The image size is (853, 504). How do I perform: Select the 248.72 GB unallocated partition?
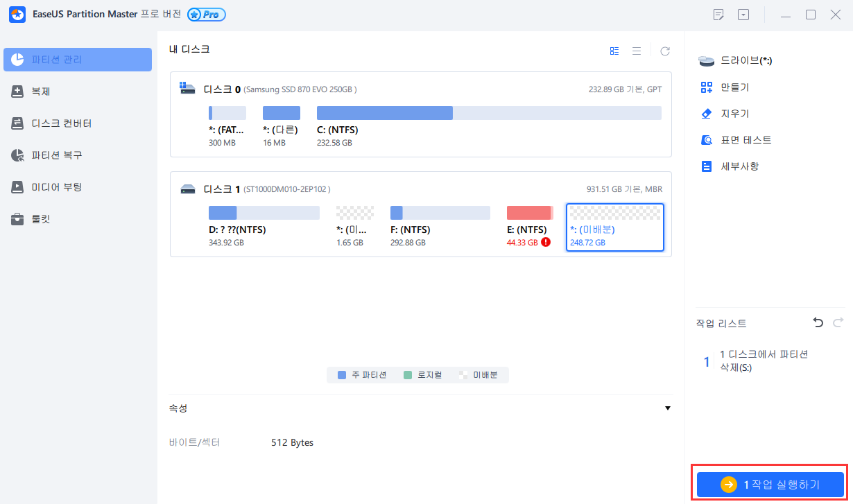pos(614,227)
